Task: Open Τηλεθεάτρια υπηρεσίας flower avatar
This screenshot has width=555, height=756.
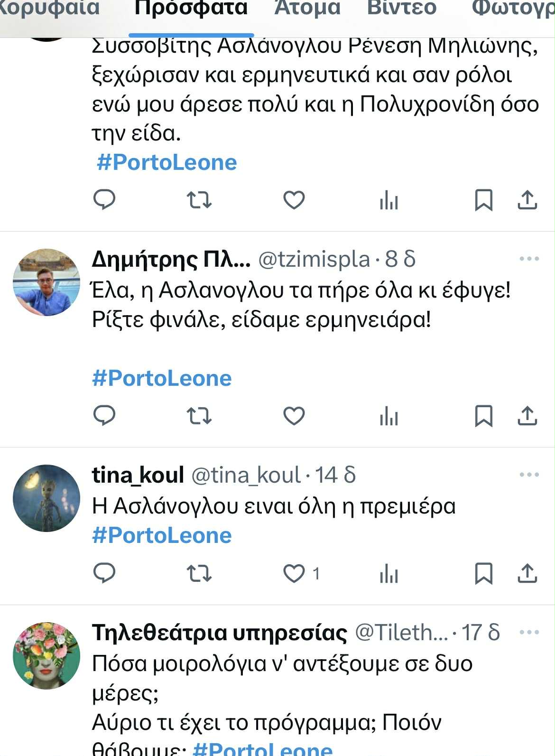Action: [x=46, y=656]
